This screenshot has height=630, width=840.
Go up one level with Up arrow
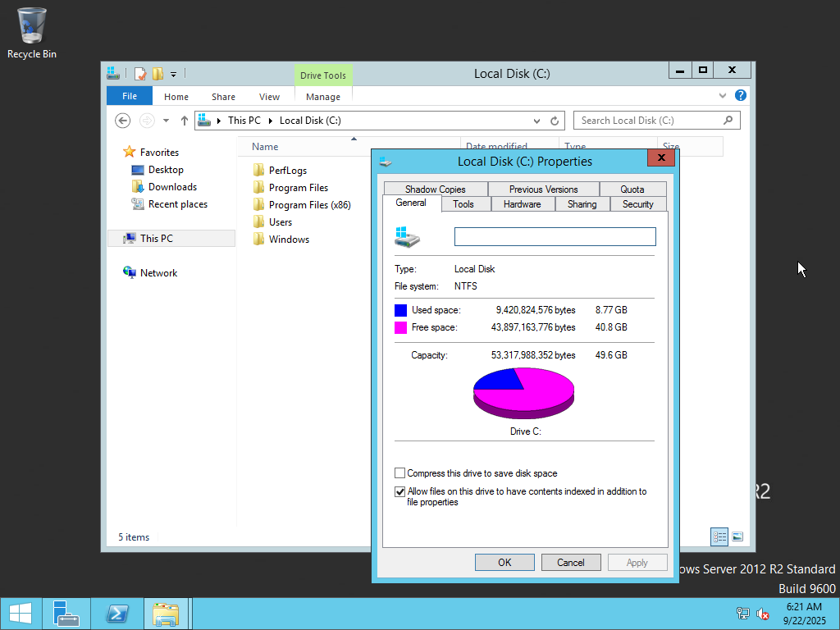pos(185,121)
